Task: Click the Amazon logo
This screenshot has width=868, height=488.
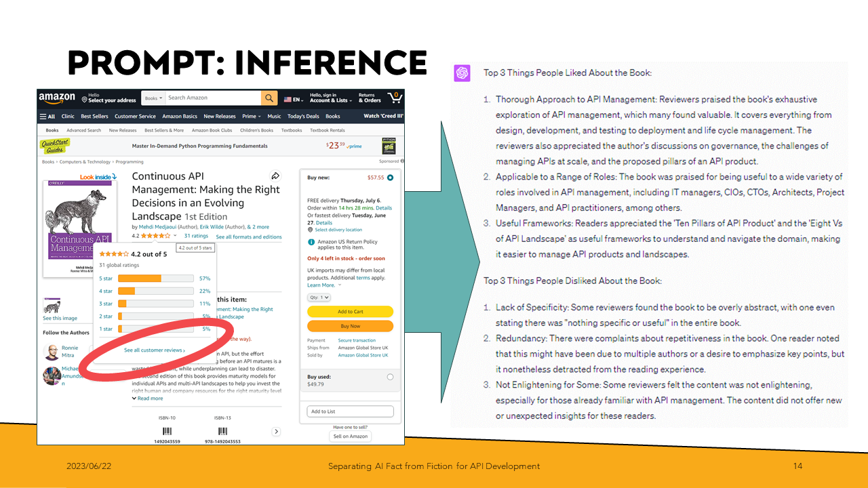Action: [57, 98]
